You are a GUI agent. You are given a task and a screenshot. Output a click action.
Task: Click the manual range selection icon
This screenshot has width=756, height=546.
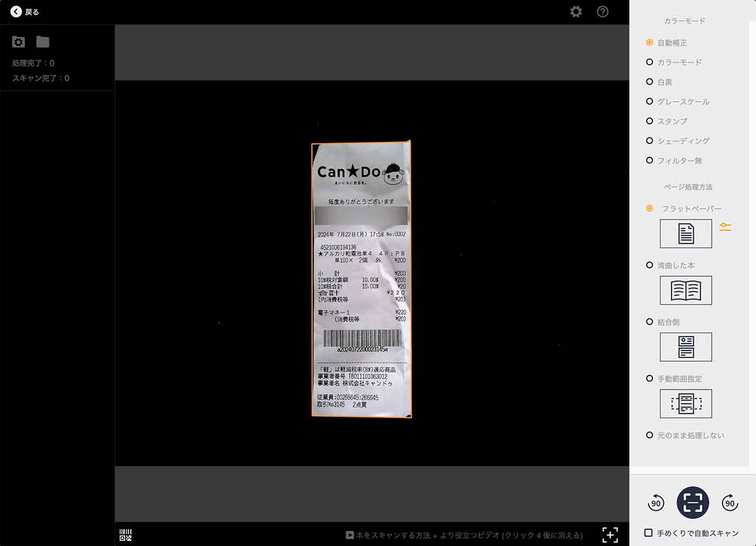point(686,404)
